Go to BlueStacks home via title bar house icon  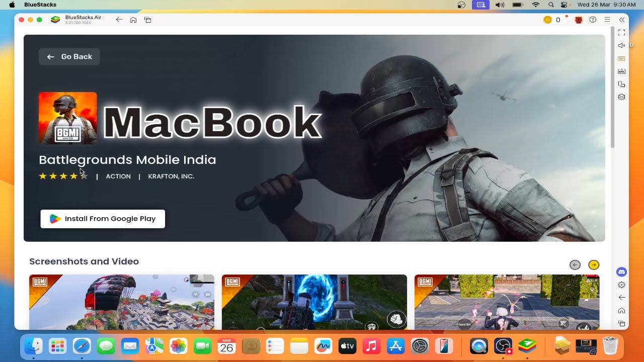[133, 20]
